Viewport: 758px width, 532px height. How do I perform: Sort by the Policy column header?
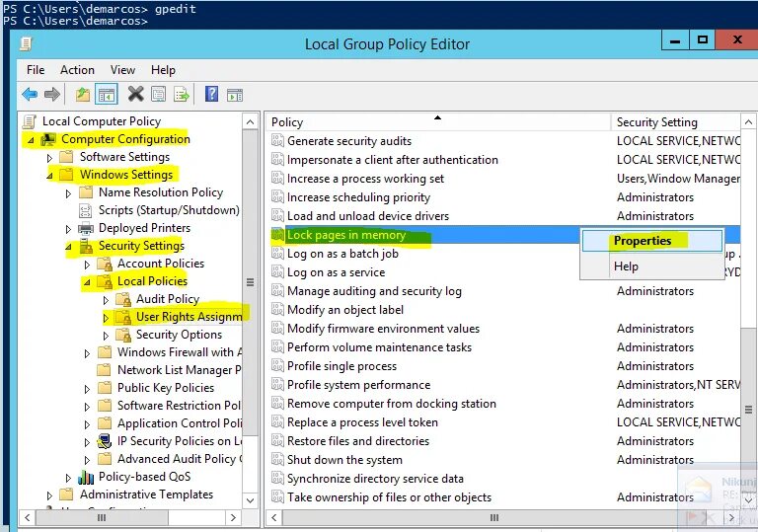point(438,121)
